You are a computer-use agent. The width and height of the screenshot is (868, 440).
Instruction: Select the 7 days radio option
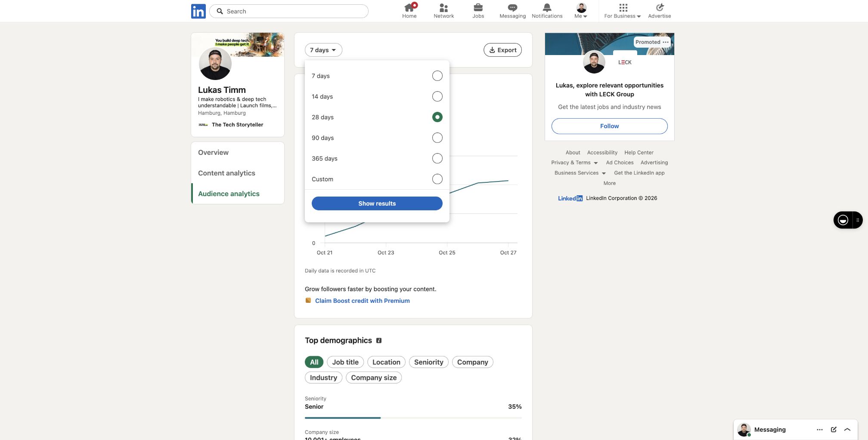click(x=437, y=76)
